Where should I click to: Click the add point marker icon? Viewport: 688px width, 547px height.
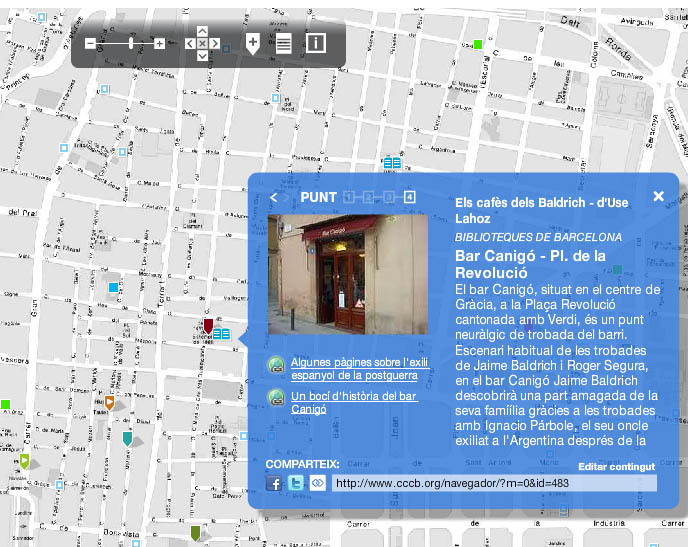coord(253,43)
